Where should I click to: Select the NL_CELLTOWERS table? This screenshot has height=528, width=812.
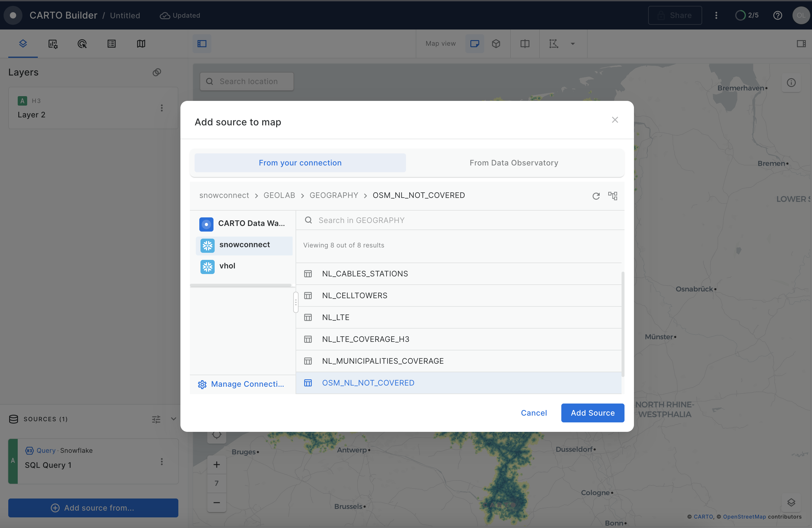[355, 296]
